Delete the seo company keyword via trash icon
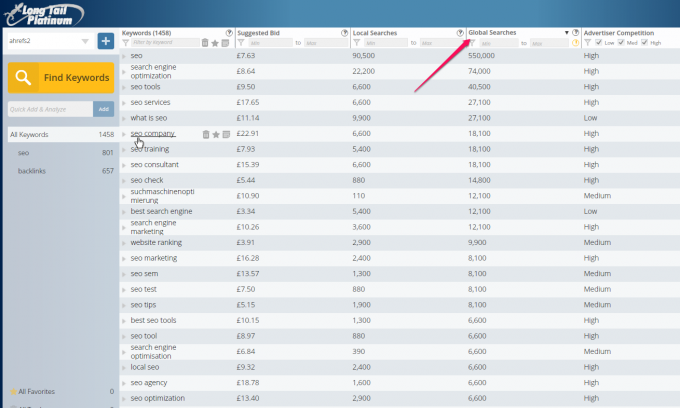The height and width of the screenshot is (408, 680). (x=206, y=134)
